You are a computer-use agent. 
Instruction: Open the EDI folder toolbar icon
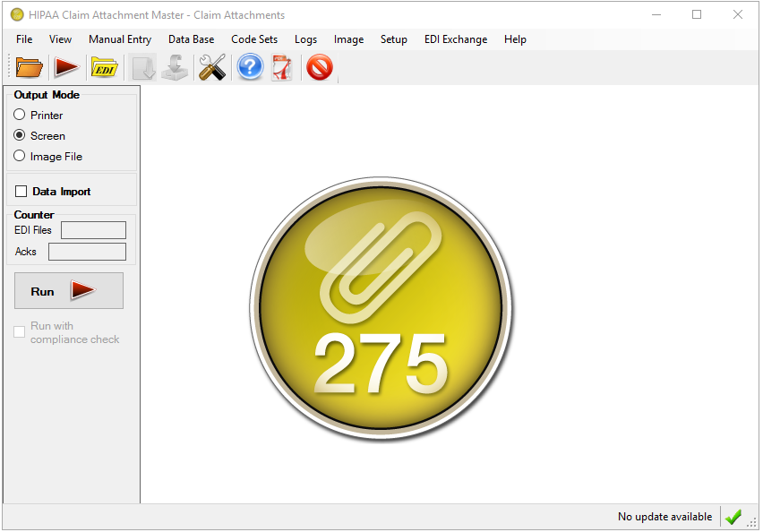104,67
